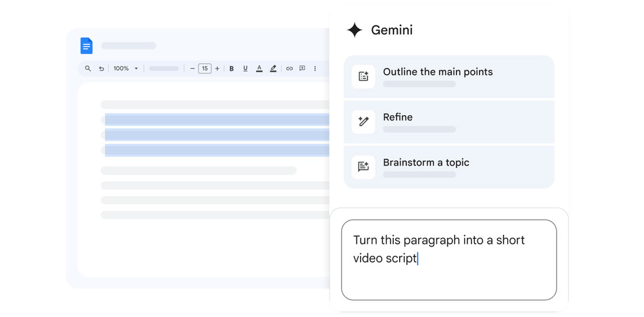Click the undo arrow icon
This screenshot has height=317, width=644.
pos(101,68)
